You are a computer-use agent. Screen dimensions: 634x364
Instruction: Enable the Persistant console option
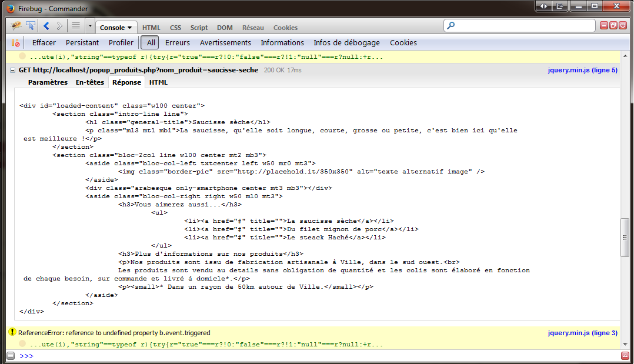click(82, 42)
